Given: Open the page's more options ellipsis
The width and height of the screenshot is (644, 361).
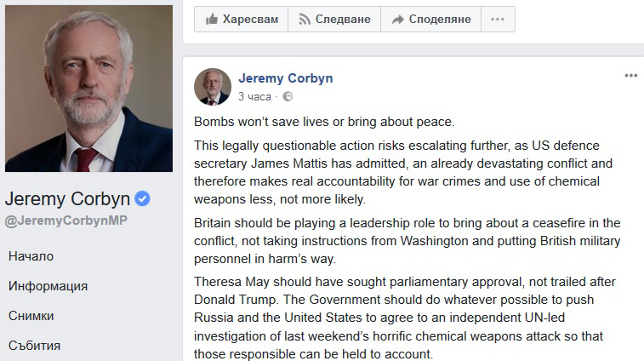Looking at the screenshot, I should (498, 19).
